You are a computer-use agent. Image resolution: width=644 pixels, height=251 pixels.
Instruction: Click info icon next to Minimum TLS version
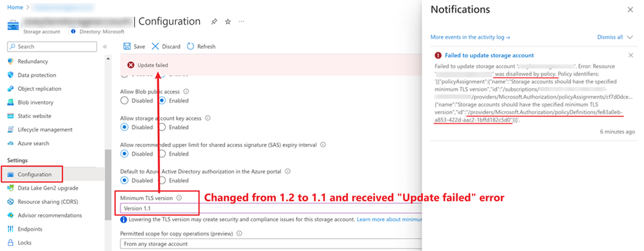click(x=179, y=197)
